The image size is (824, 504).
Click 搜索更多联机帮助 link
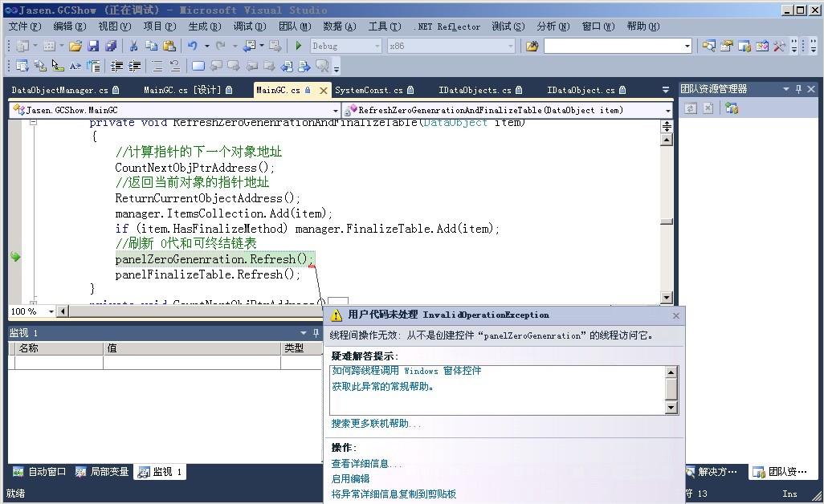(377, 424)
